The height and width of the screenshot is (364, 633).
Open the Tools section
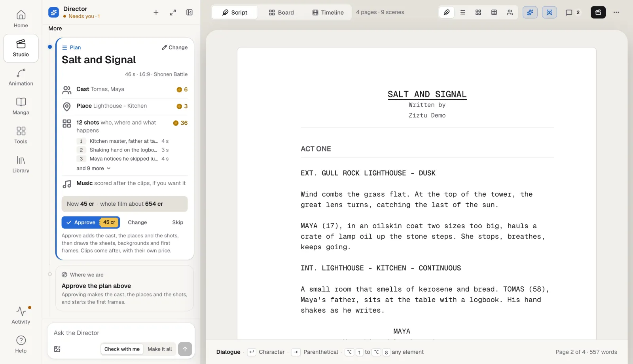click(21, 135)
